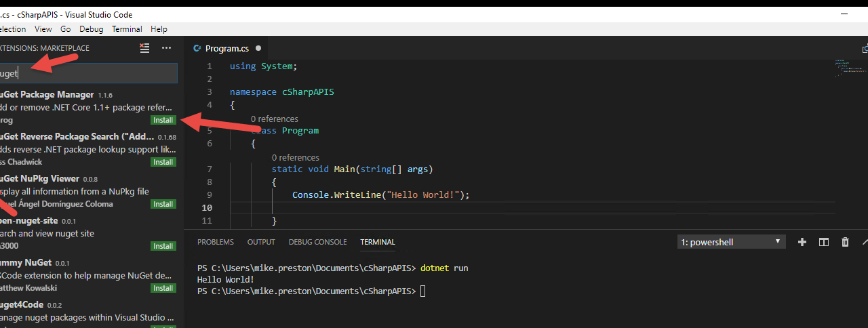This screenshot has height=328, width=868.
Task: Click line number 10 in gutter
Action: (207, 207)
